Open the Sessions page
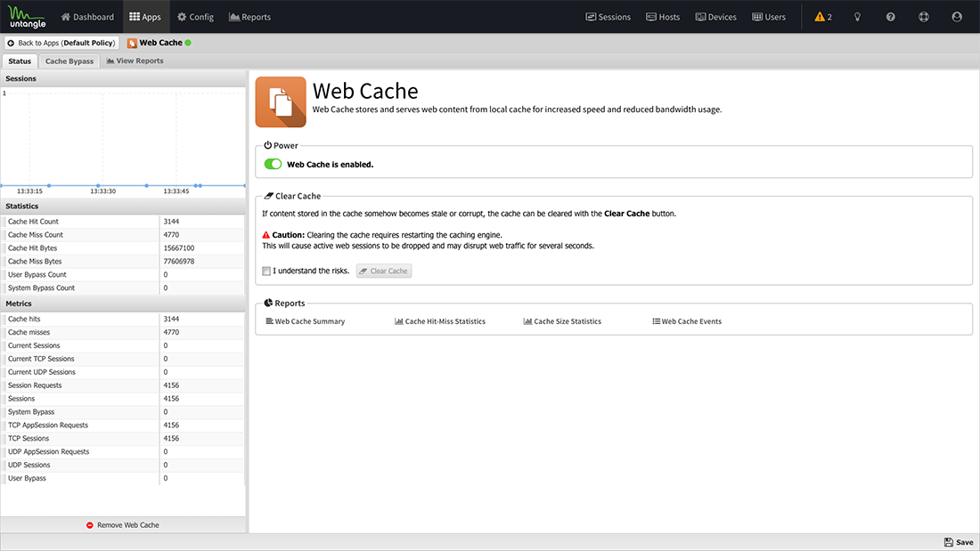This screenshot has width=980, height=551. point(608,17)
